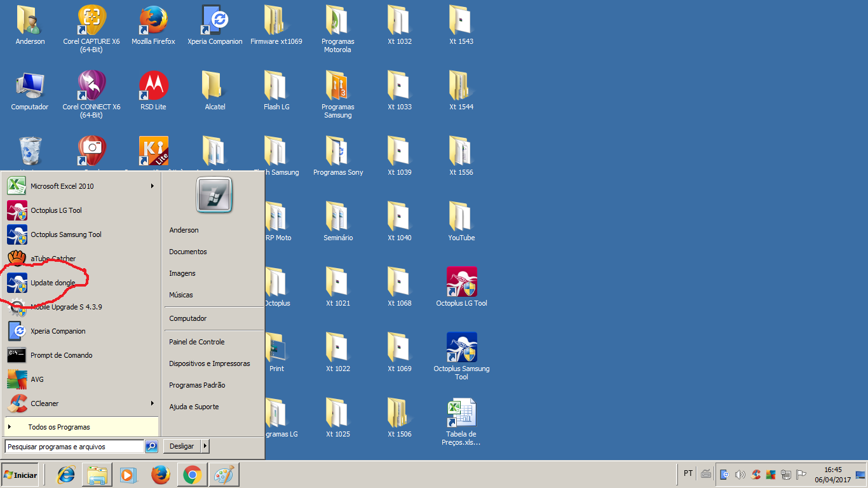Open shutdown options arrow next to Desligar
This screenshot has height=488, width=868.
[205, 446]
